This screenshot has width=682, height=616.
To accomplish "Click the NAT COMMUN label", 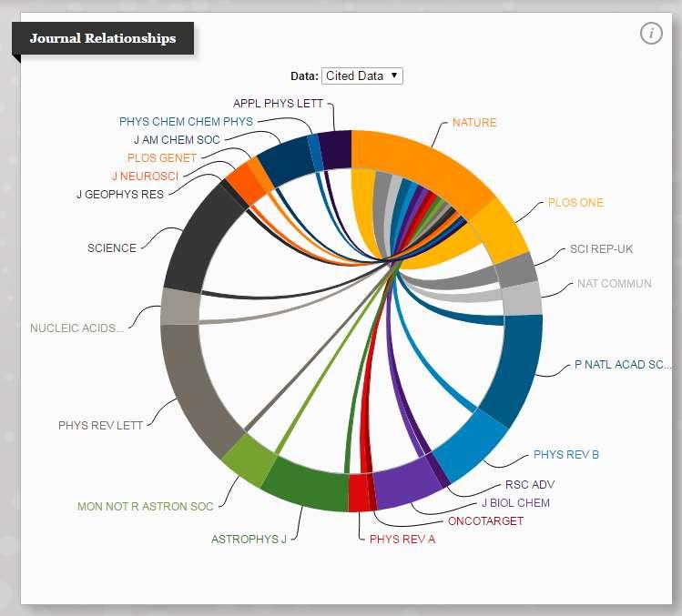I will pyautogui.click(x=614, y=284).
